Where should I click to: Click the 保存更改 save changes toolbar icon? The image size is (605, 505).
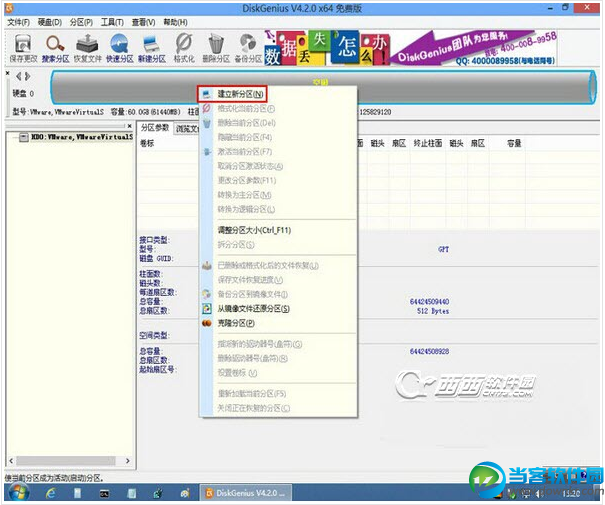point(23,48)
